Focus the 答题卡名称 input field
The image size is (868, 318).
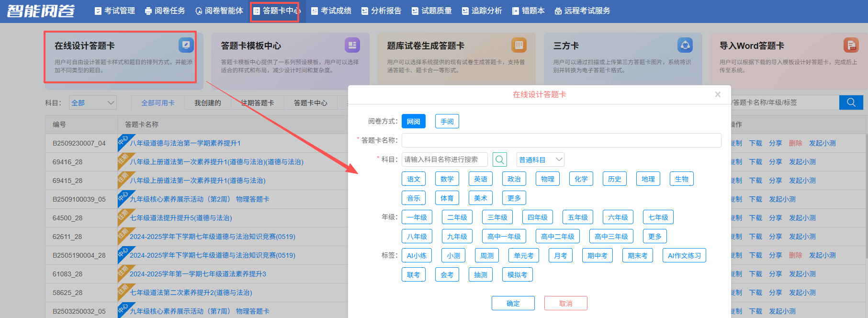pos(561,140)
